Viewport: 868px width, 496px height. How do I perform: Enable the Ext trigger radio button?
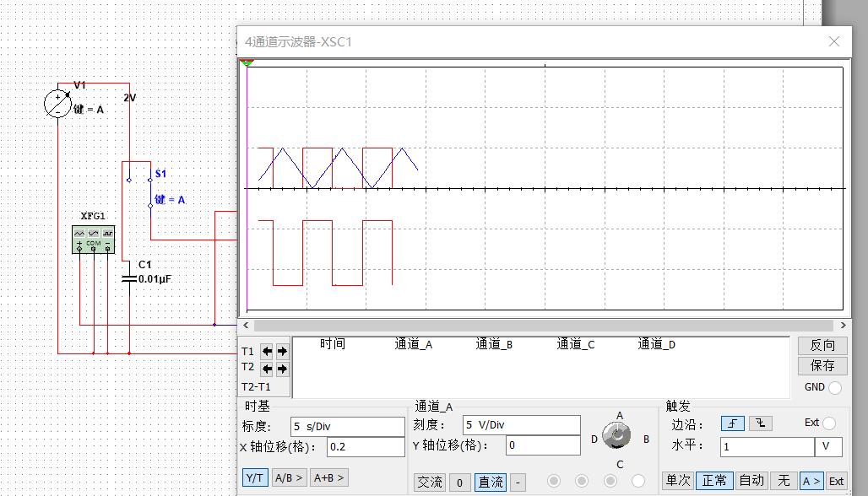point(828,423)
